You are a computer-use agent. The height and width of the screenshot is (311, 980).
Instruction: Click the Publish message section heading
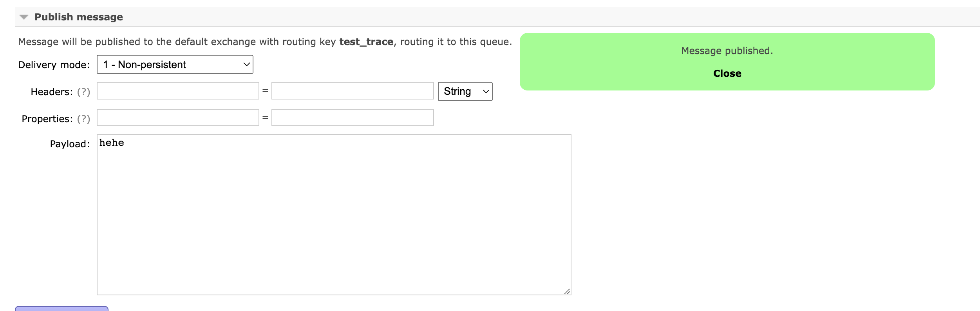(78, 17)
